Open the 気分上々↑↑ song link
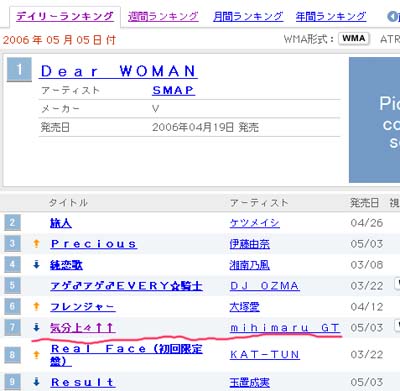This screenshot has height=391, width=400. pos(83,328)
